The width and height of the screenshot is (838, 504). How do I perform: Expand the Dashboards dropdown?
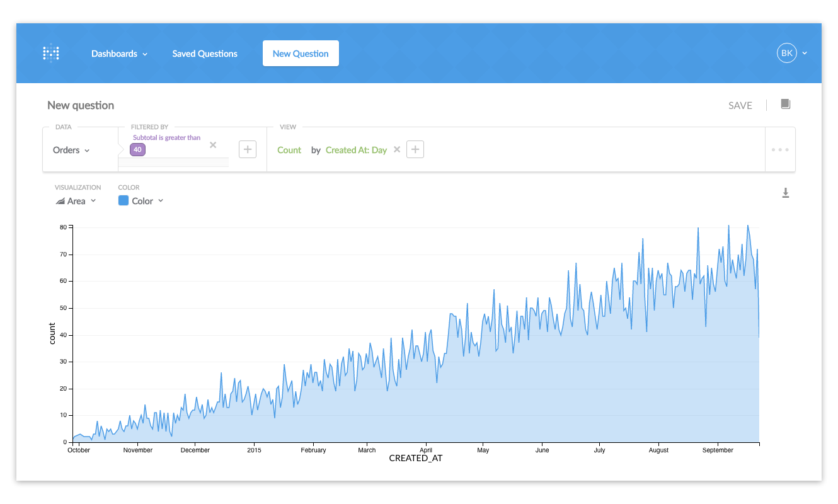click(119, 54)
